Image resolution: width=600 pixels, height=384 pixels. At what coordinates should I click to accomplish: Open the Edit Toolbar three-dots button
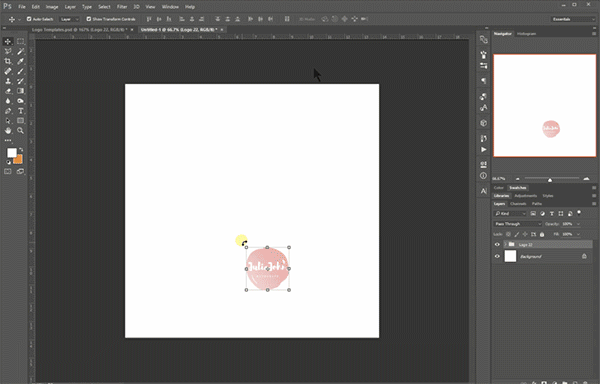8,140
